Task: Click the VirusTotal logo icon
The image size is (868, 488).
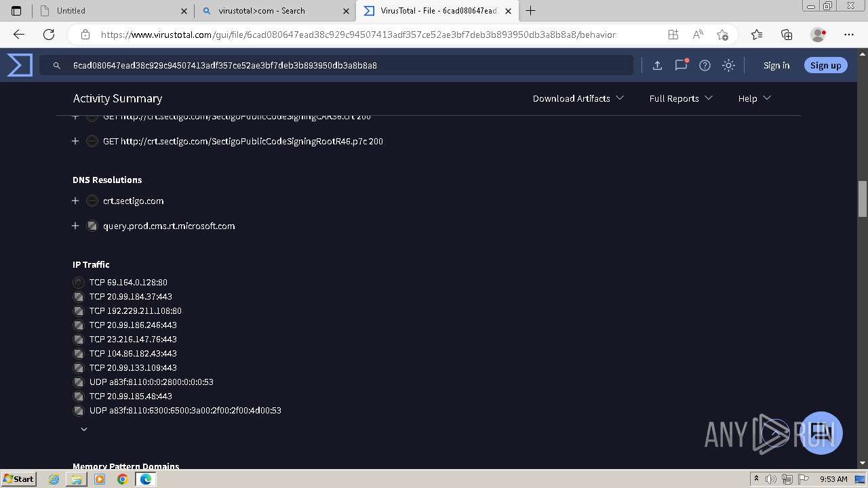Action: coord(20,65)
